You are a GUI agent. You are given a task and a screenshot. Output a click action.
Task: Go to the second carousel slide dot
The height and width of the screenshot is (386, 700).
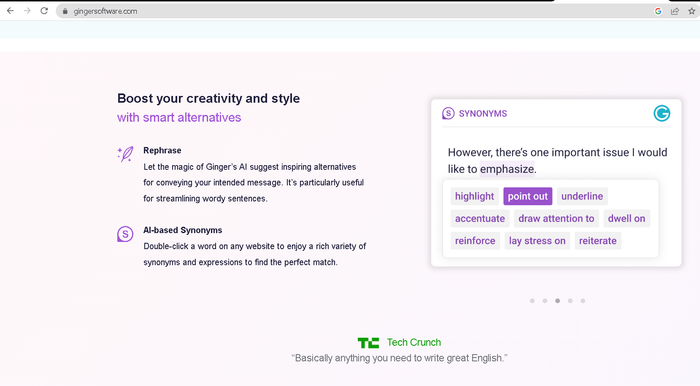(545, 301)
